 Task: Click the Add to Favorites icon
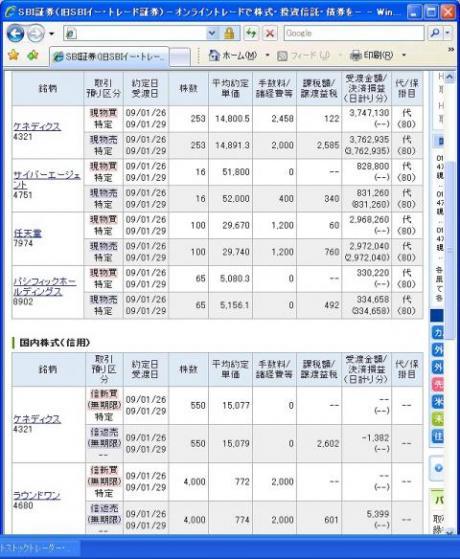click(33, 55)
